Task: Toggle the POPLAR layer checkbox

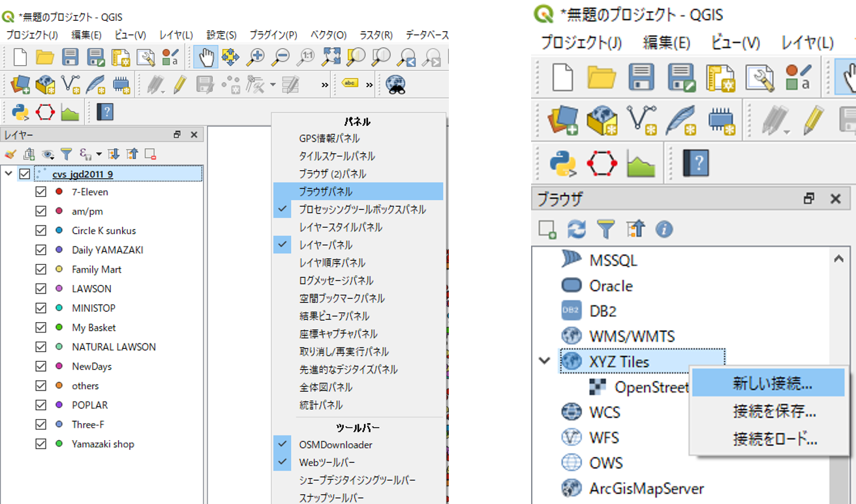Action: coord(41,405)
